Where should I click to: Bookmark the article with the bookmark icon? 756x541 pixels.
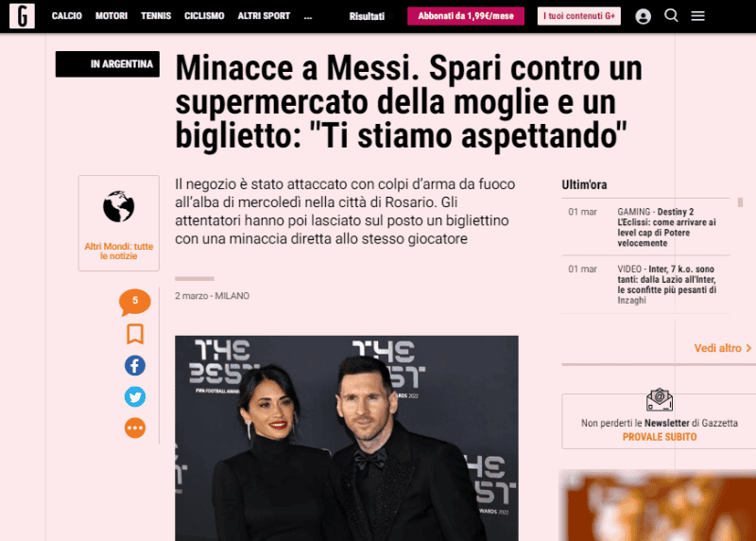point(135,334)
